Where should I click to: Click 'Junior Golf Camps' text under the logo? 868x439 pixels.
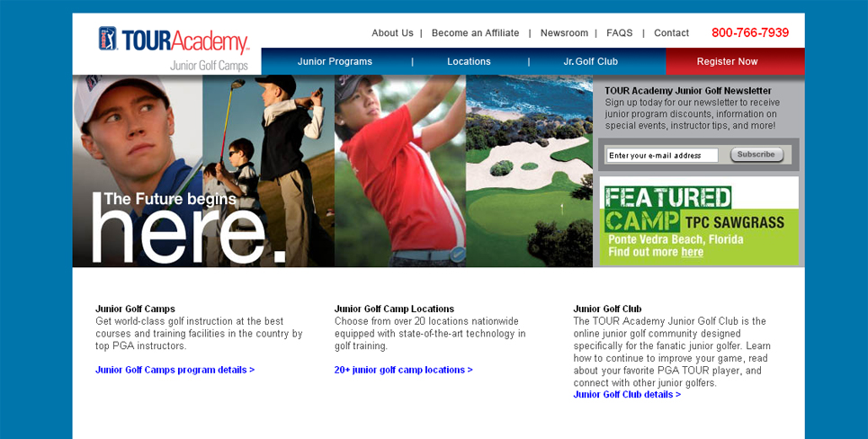(x=209, y=66)
